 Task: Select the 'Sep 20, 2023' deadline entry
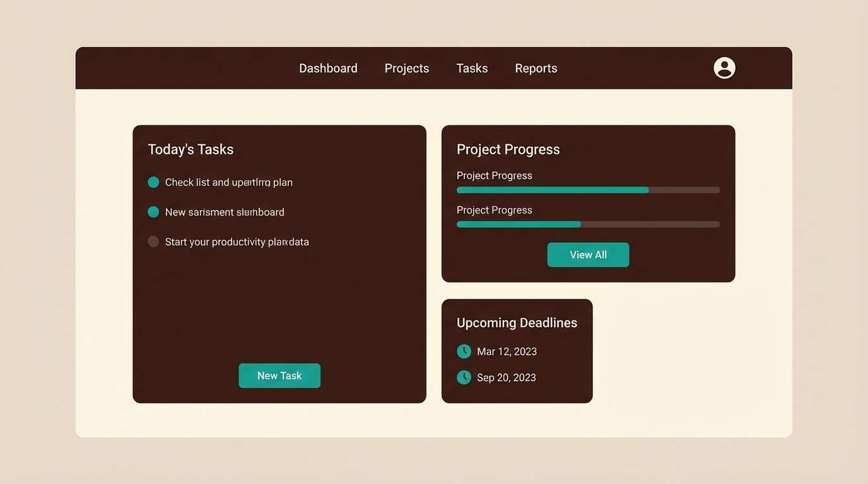point(506,377)
